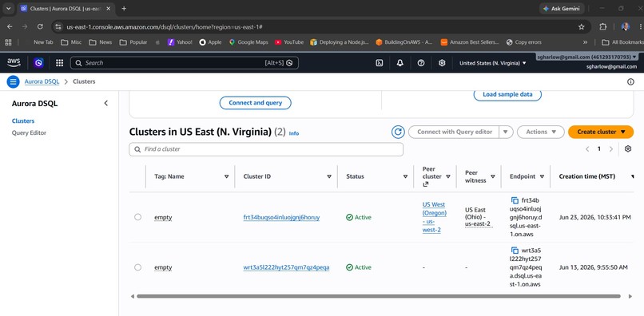This screenshot has width=644, height=316.
Task: Open the Chrome apps grid bookmark
Action: 8,42
